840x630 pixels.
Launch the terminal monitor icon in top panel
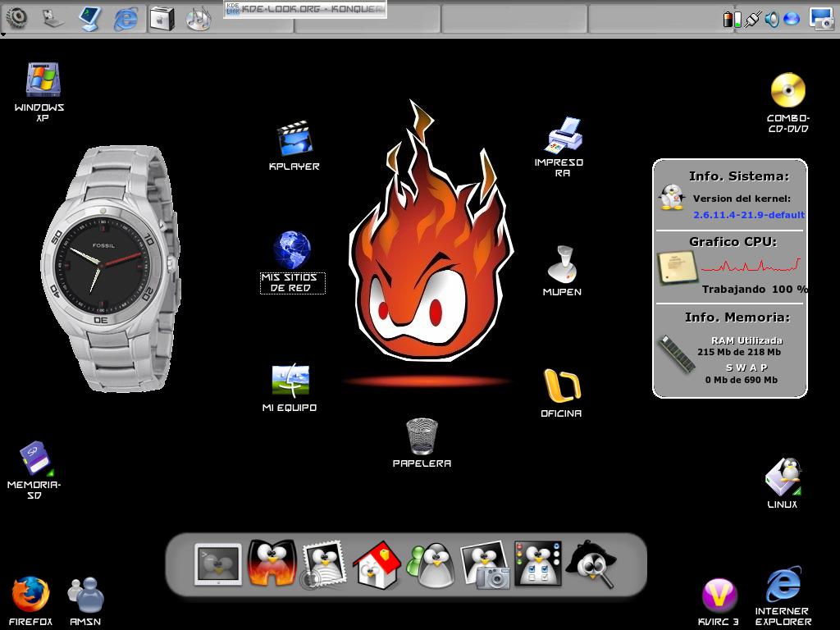click(x=90, y=19)
